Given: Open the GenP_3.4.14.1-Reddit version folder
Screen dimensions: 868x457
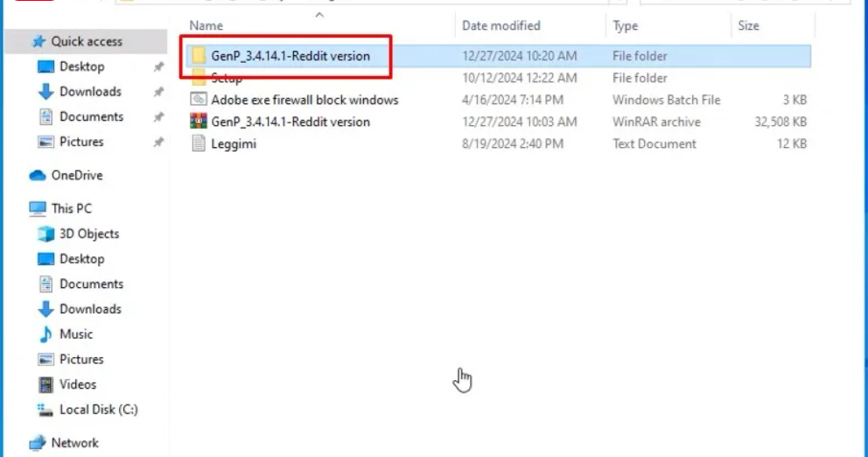Looking at the screenshot, I should [290, 56].
